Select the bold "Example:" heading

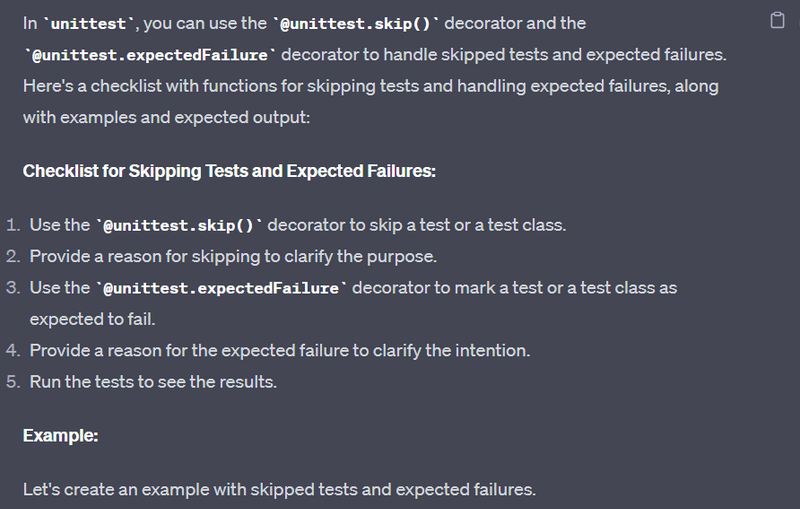coord(60,436)
